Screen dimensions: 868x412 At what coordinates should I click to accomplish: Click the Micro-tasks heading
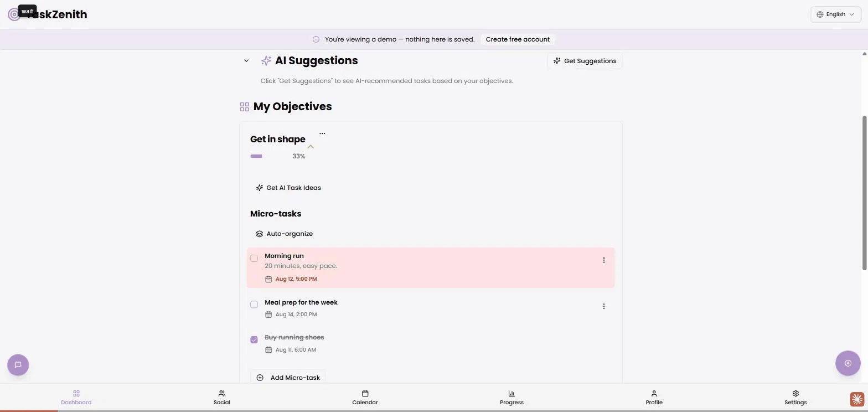tap(276, 214)
